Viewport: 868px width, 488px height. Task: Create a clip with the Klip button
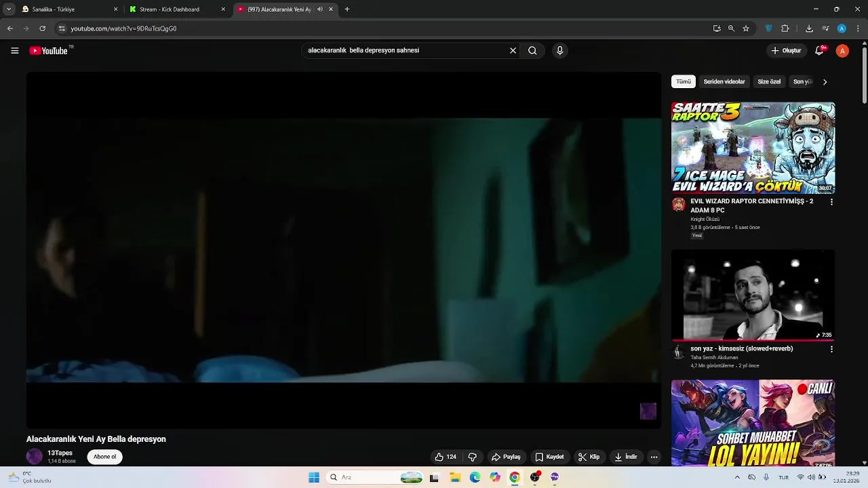589,457
